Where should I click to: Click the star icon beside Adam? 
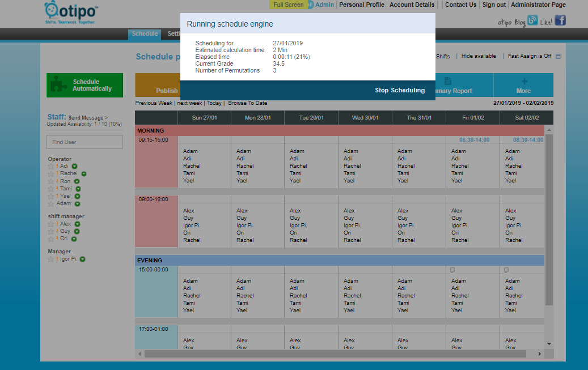50,203
